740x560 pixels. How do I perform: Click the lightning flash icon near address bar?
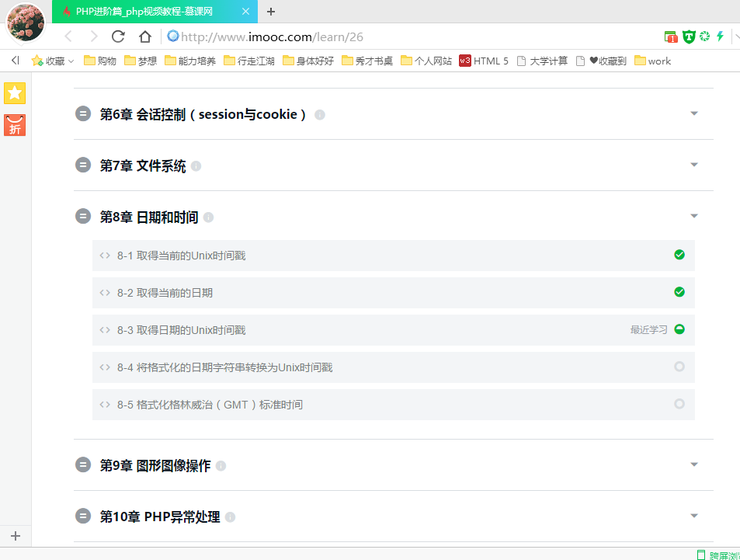click(x=721, y=37)
